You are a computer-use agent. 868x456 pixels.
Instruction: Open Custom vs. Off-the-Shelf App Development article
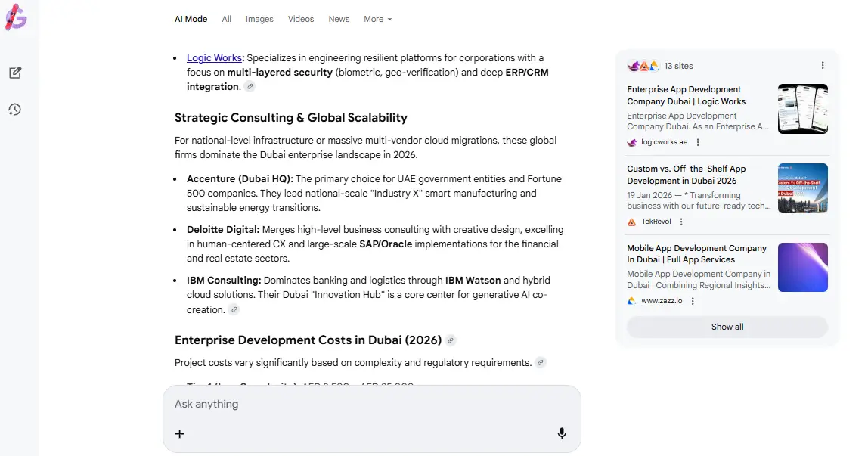coord(686,175)
